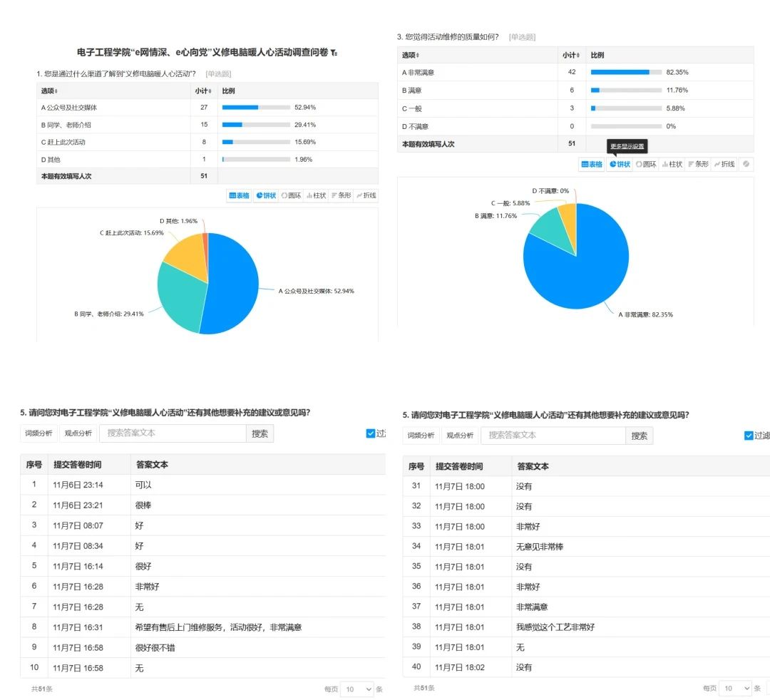
Task: Untick the filter checkbox above rows 1-10 table
Action: (x=371, y=433)
